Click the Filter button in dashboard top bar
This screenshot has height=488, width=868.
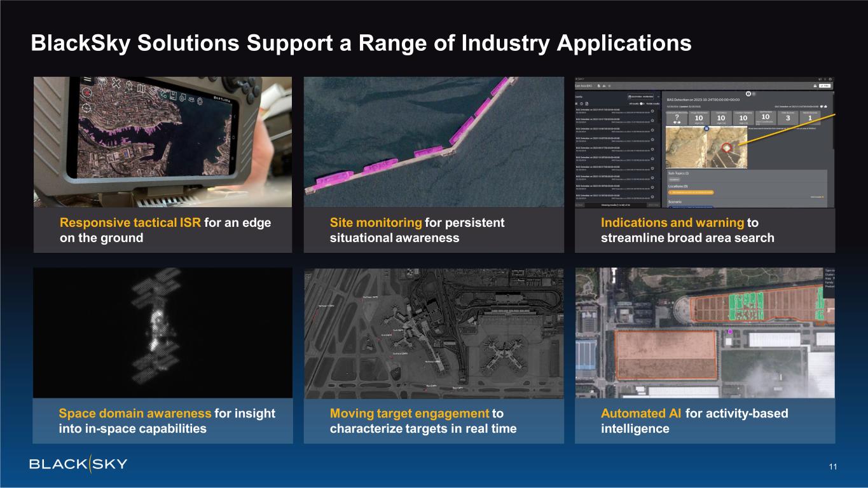point(825,85)
